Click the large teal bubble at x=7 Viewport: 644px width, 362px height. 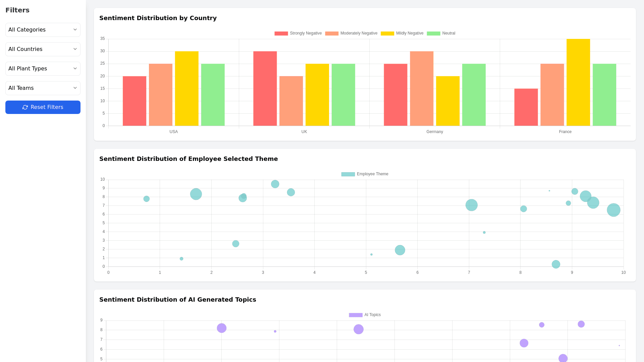pos(471,205)
